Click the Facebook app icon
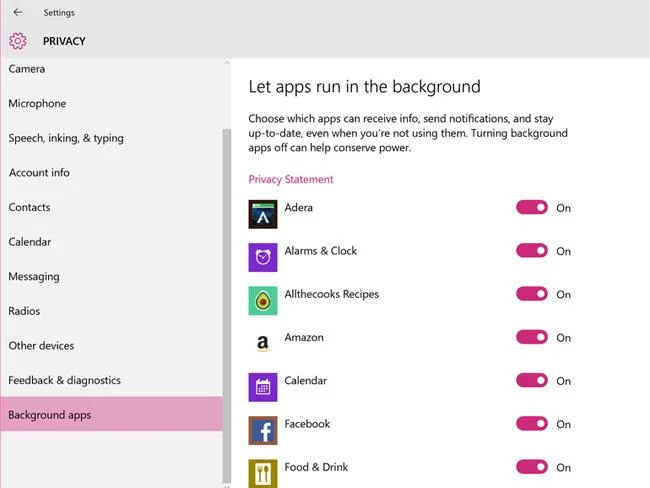The height and width of the screenshot is (488, 650). coord(263,430)
